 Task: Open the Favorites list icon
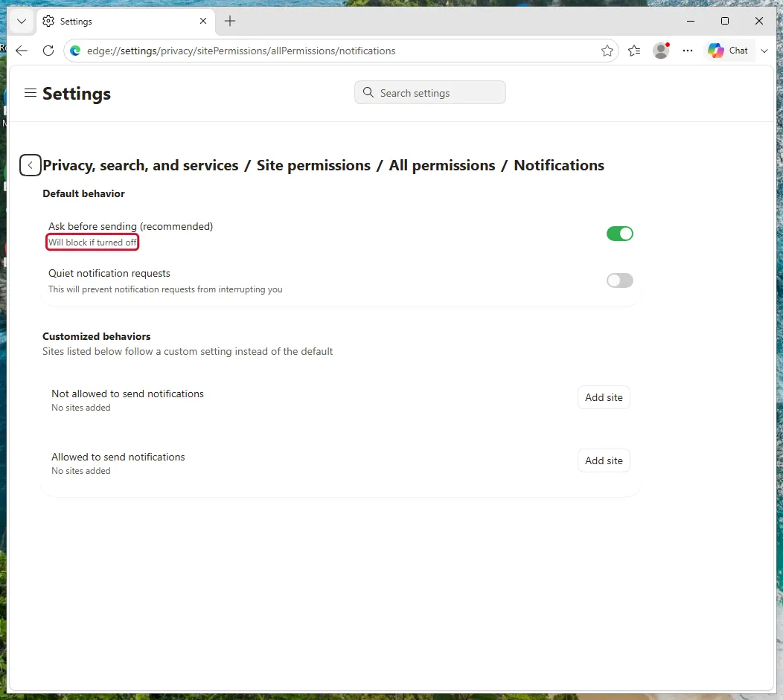pyautogui.click(x=634, y=51)
